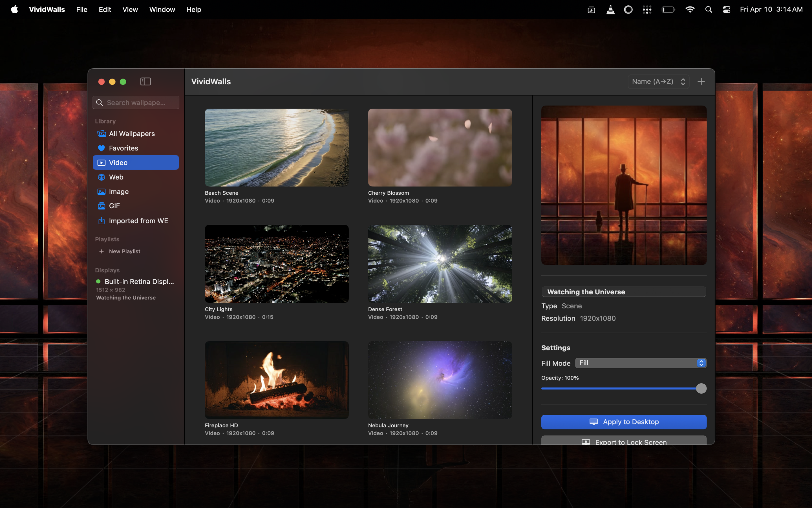
Task: Select the Fireplace HD wallpaper thumbnail
Action: (x=277, y=380)
